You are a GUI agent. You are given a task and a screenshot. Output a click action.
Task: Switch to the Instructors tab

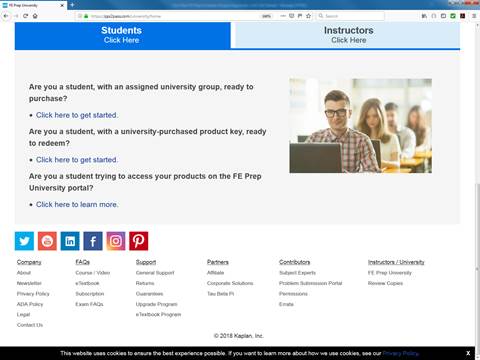348,35
